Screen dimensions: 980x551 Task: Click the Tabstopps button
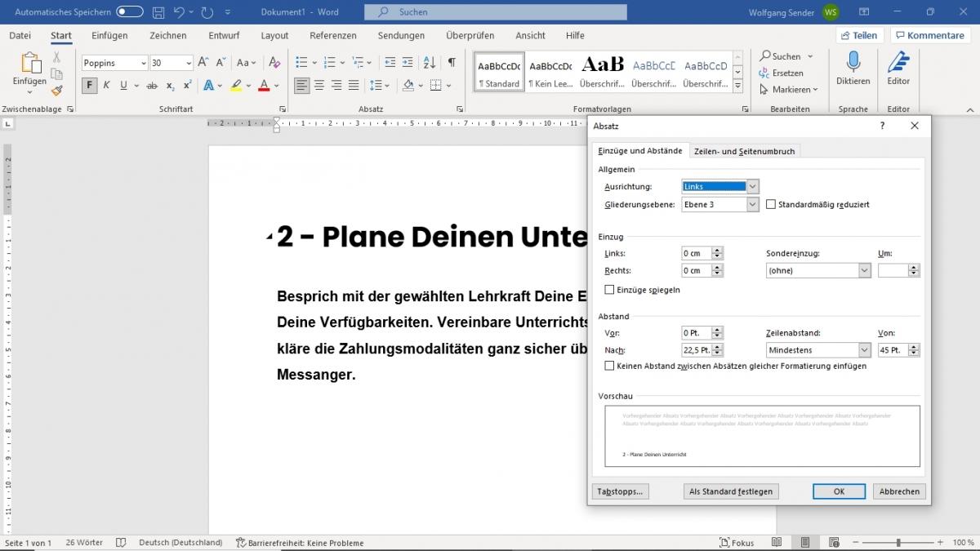[620, 491]
